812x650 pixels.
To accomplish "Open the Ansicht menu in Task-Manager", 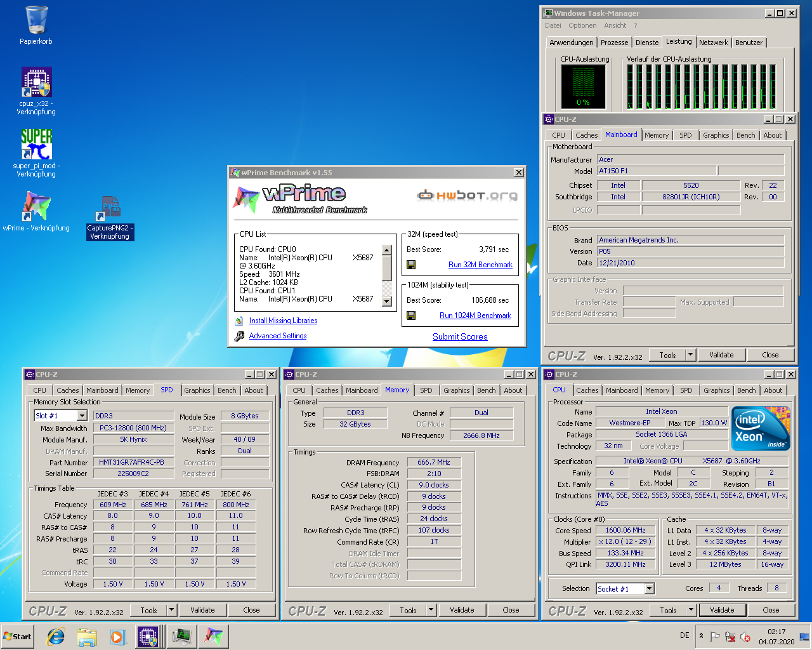I will [615, 26].
